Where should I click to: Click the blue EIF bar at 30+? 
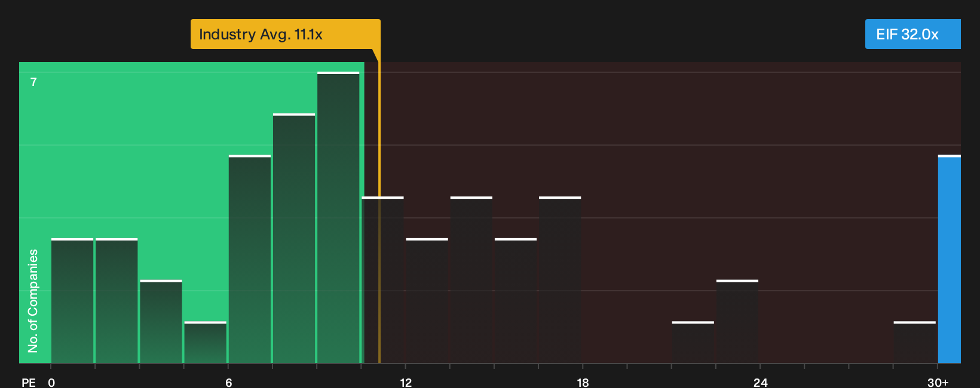coord(950,259)
